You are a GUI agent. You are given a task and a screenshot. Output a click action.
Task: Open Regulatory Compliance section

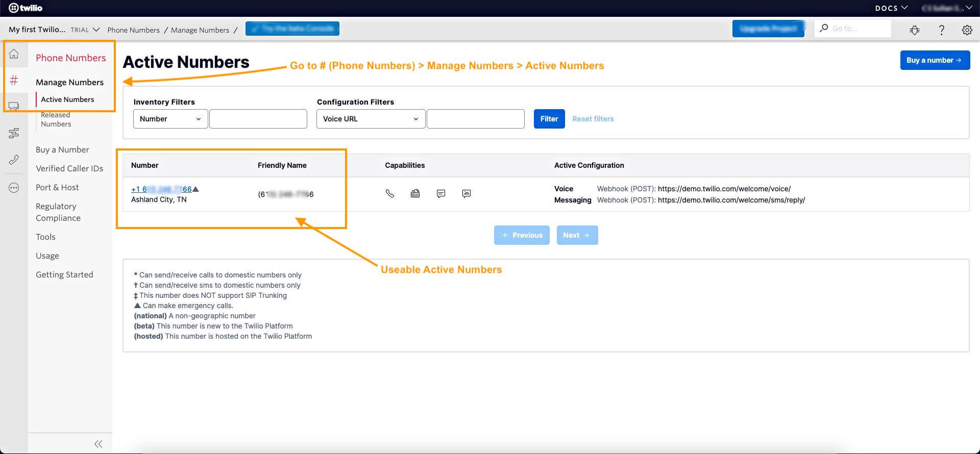click(x=58, y=212)
